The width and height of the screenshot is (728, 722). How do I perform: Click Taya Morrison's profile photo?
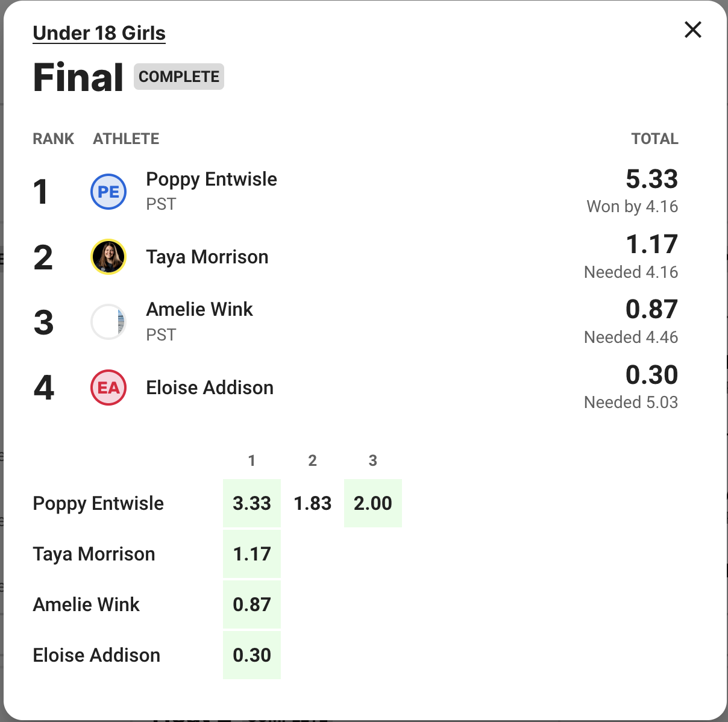pyautogui.click(x=108, y=257)
